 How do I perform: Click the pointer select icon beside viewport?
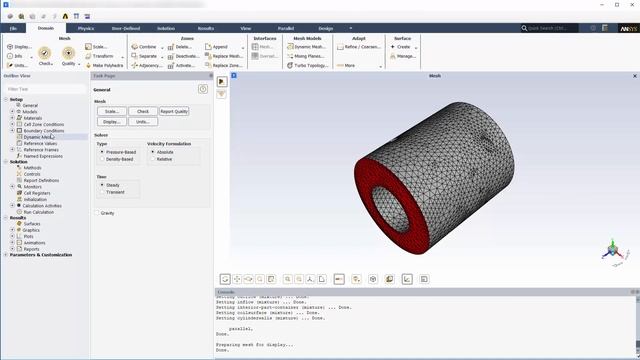point(222,82)
